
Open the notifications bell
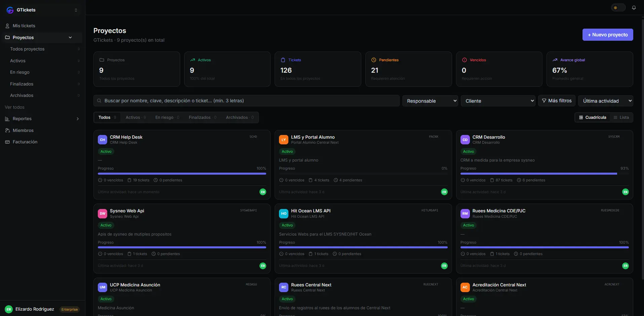(634, 7)
